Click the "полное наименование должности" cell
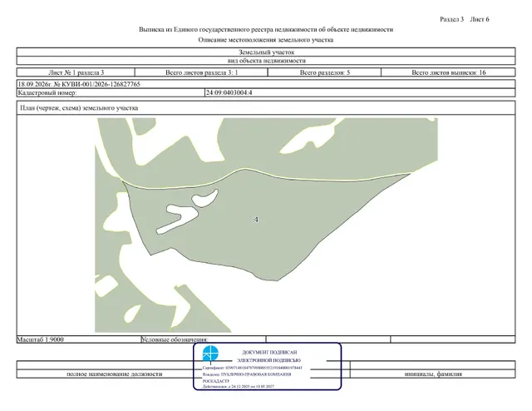Viewport: 532px width, 411px height. [115, 374]
